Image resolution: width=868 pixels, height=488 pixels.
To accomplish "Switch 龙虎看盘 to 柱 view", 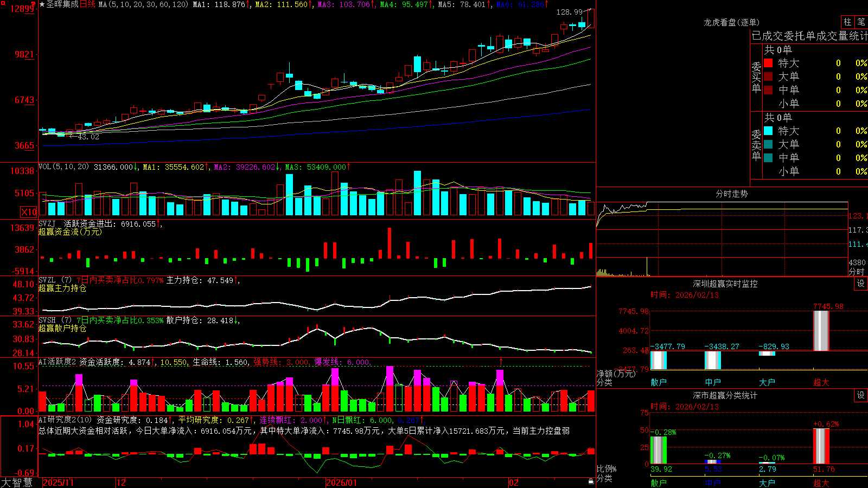I will pyautogui.click(x=847, y=22).
